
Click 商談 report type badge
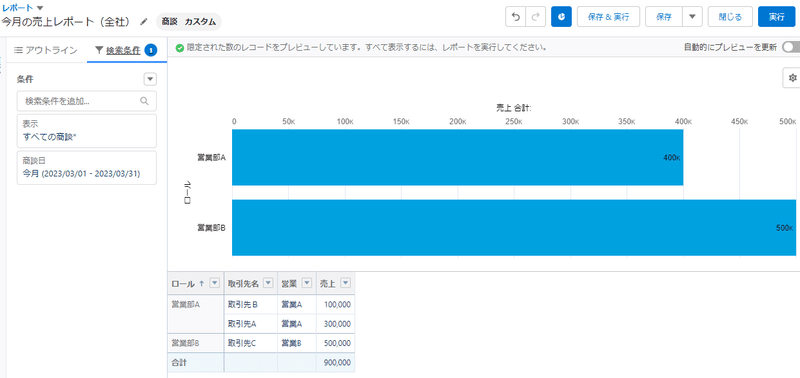169,22
